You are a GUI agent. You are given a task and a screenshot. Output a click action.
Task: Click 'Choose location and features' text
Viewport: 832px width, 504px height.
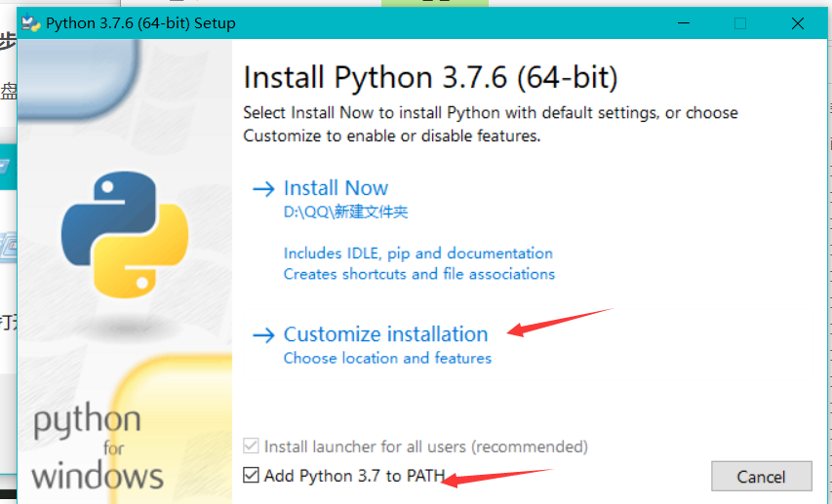tap(387, 358)
